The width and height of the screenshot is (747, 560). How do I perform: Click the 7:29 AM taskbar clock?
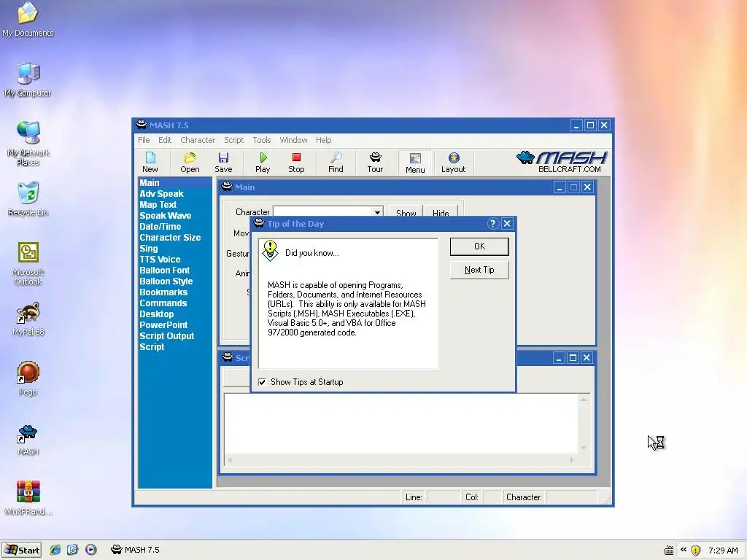pyautogui.click(x=723, y=551)
